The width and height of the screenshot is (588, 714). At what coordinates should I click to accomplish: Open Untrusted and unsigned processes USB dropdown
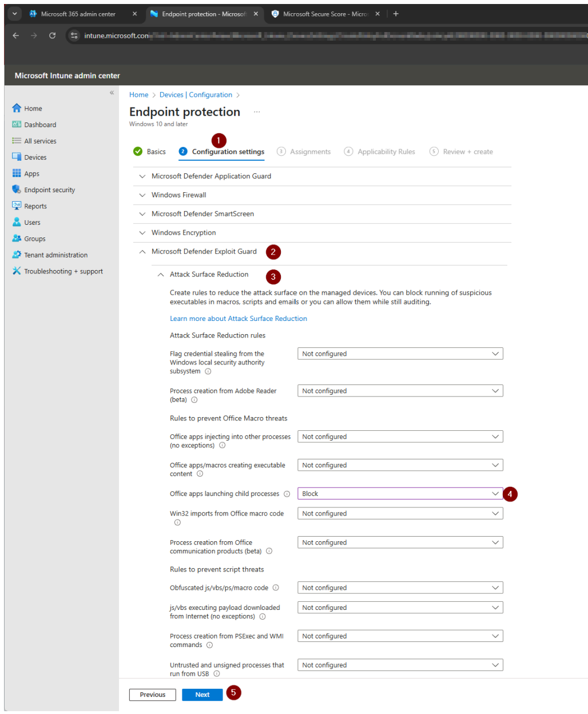(x=400, y=665)
